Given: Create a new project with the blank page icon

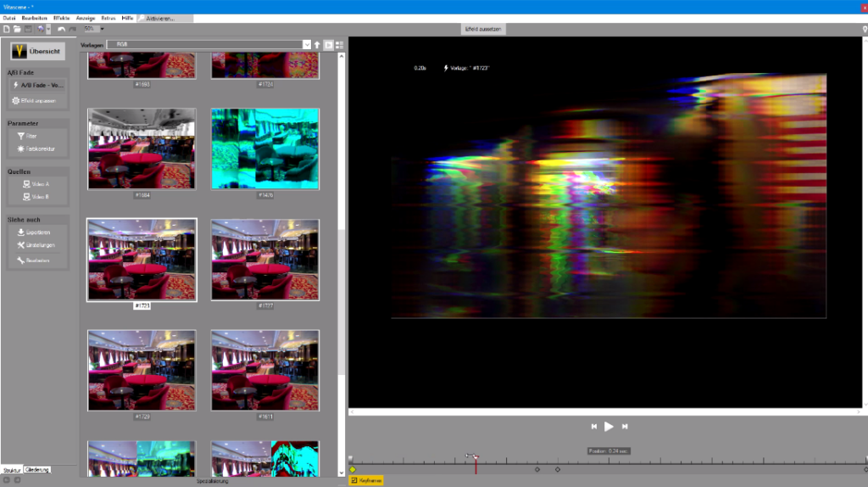Looking at the screenshot, I should pos(7,29).
